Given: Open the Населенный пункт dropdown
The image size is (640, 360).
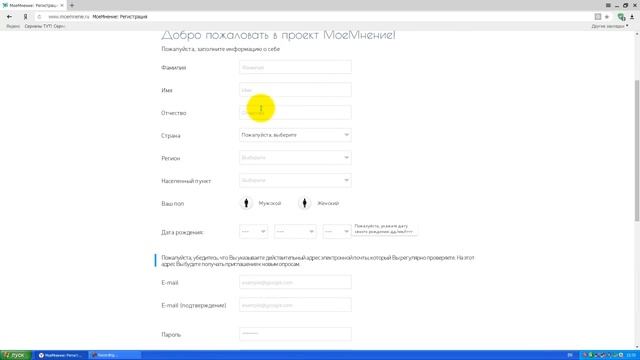Looking at the screenshot, I should [x=295, y=180].
